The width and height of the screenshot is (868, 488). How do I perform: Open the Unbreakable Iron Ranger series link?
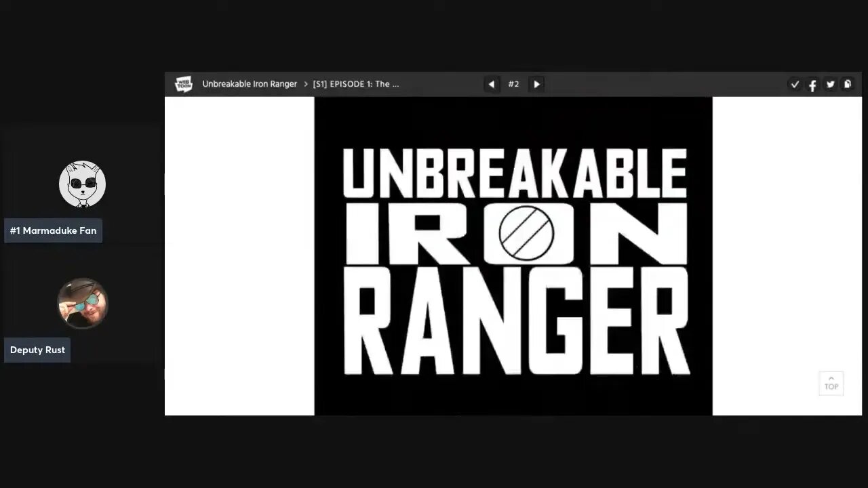[250, 84]
